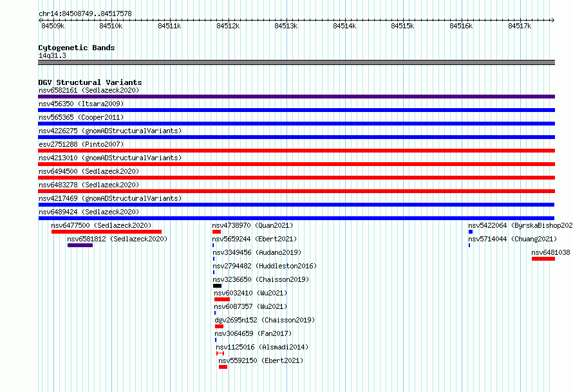The width and height of the screenshot is (573, 392).
Task: Click the red bar under nsv6477500
Action: click(x=106, y=232)
